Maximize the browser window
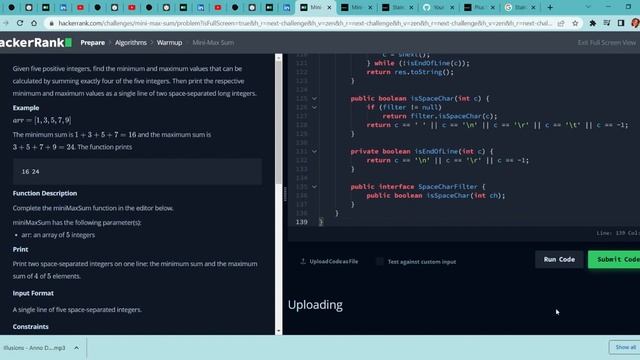The height and width of the screenshot is (360, 640). tap(628, 7)
